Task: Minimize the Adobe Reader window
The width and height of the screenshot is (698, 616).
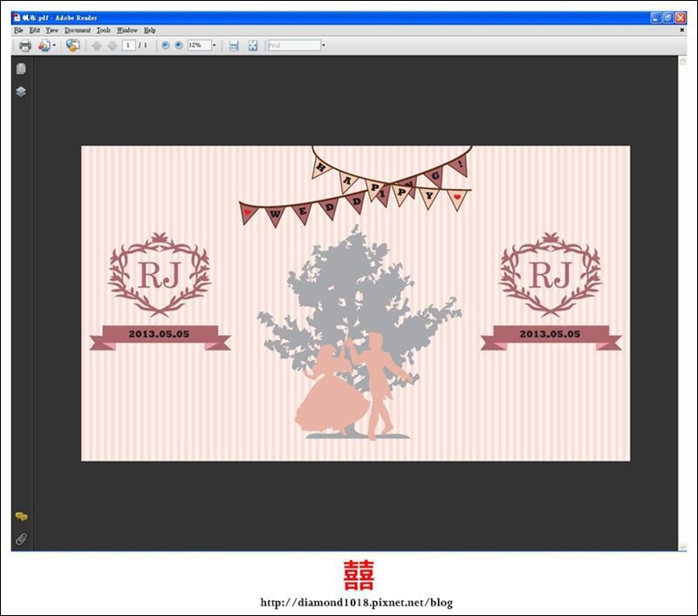Action: point(655,17)
